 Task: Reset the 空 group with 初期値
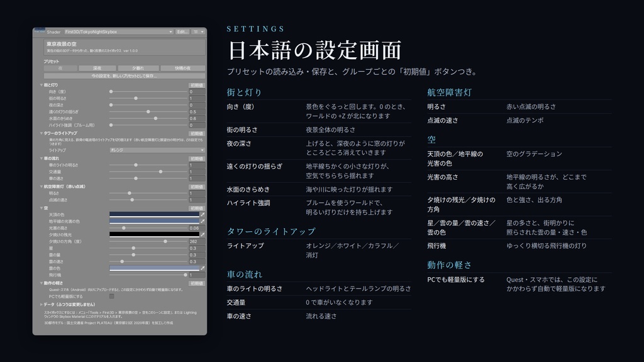(x=197, y=209)
